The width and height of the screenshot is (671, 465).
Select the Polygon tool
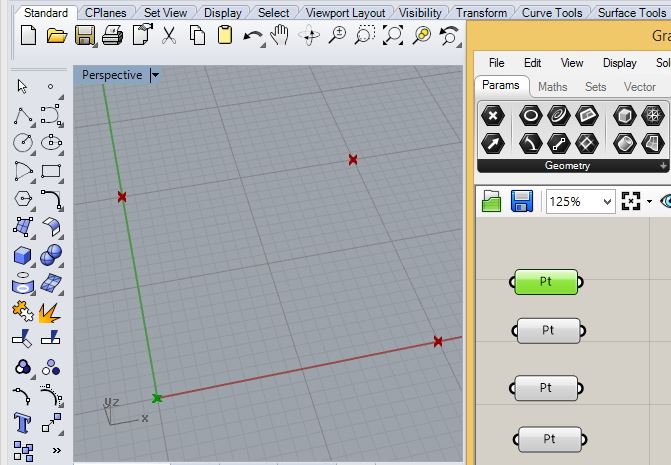click(23, 198)
